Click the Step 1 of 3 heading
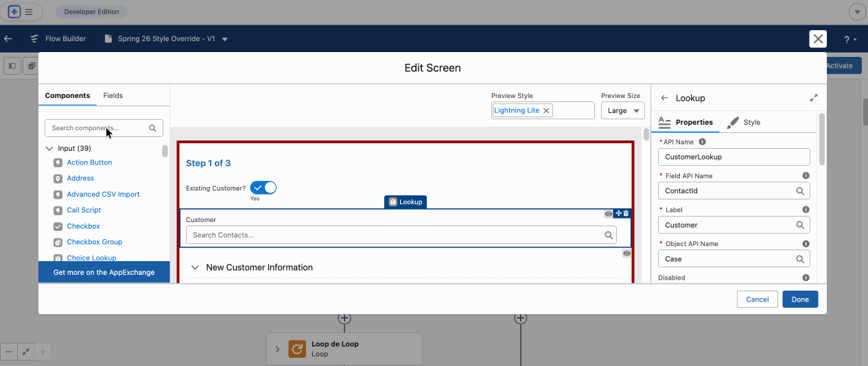The height and width of the screenshot is (366, 868). tap(209, 163)
